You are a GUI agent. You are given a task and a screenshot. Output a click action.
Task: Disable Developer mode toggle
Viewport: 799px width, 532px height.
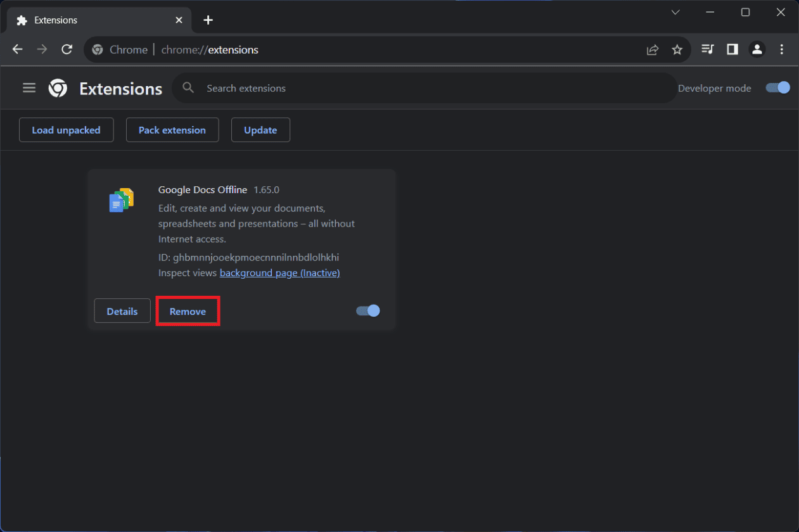(x=777, y=88)
